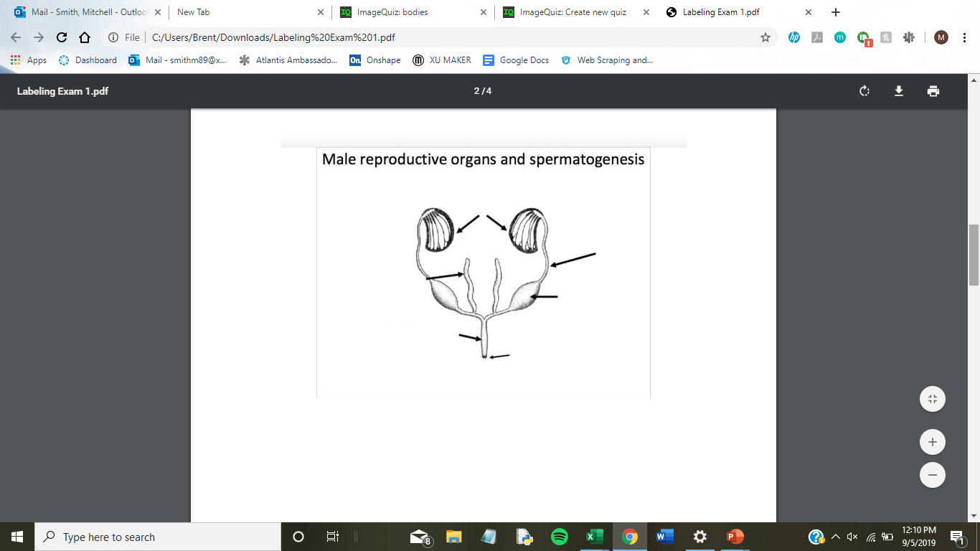The image size is (980, 551).
Task: Go forward in browser history
Action: (39, 37)
